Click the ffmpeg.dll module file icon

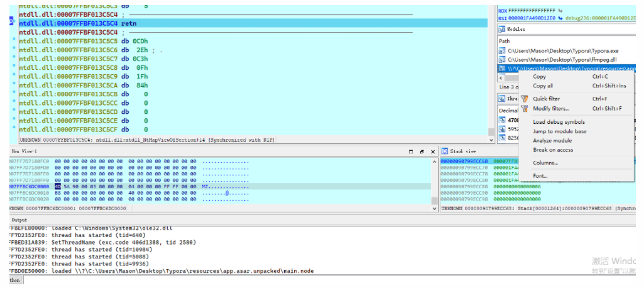[502, 60]
